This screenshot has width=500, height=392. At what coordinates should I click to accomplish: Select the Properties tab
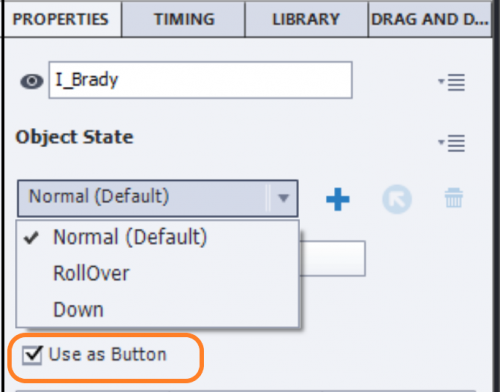(x=61, y=19)
